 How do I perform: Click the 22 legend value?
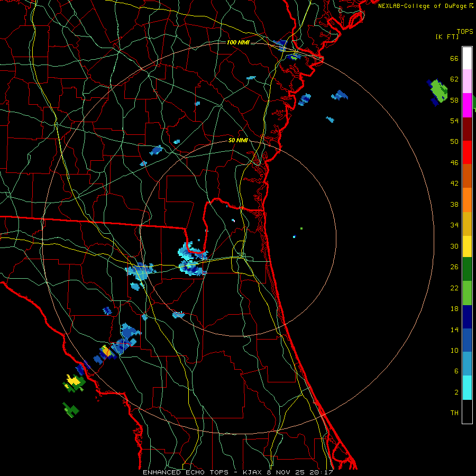(454, 288)
